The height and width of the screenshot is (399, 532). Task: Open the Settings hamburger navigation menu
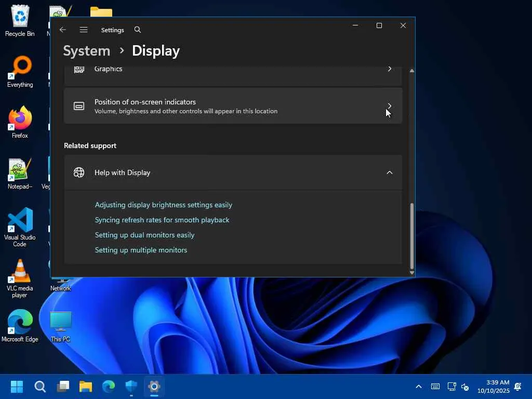click(84, 30)
